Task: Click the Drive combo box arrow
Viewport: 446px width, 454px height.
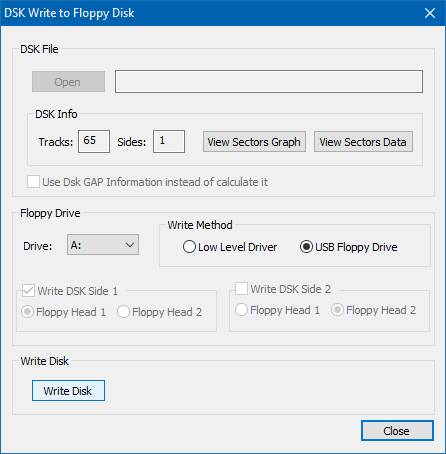Action: pos(130,245)
